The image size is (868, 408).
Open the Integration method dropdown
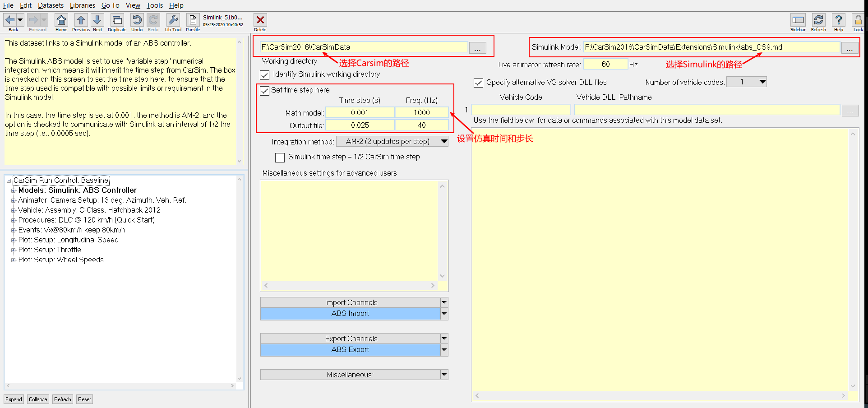pos(392,141)
